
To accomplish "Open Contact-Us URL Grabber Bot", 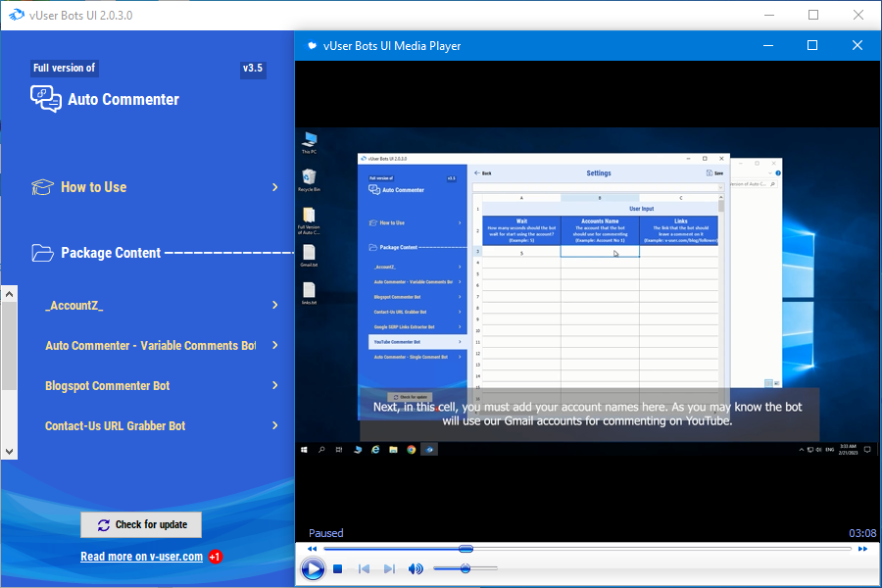I will pos(116,426).
